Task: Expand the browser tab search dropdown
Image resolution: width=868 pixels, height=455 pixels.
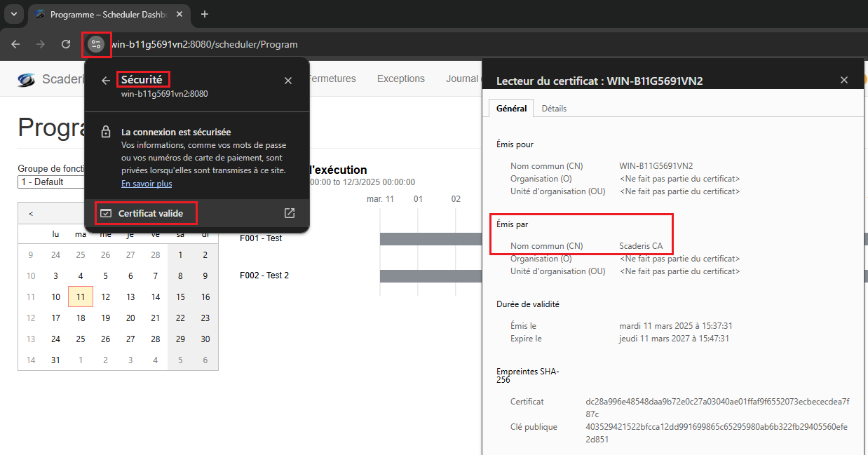Action: point(13,14)
